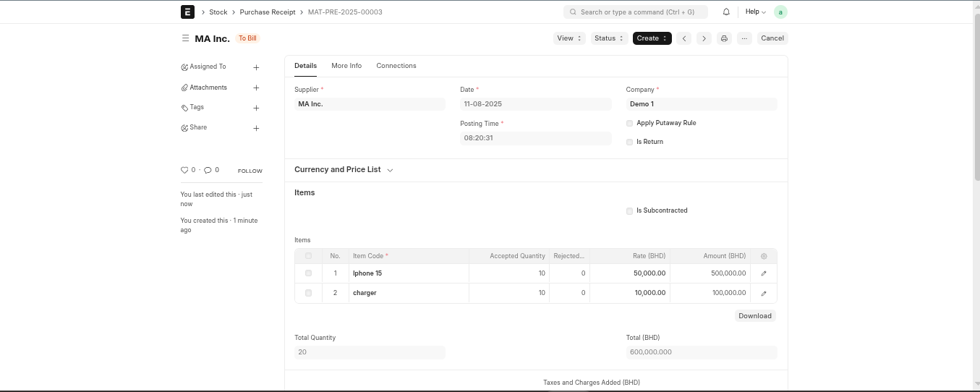Enable Apply Putaway Rule checkbox
The width and height of the screenshot is (980, 392).
click(x=629, y=124)
